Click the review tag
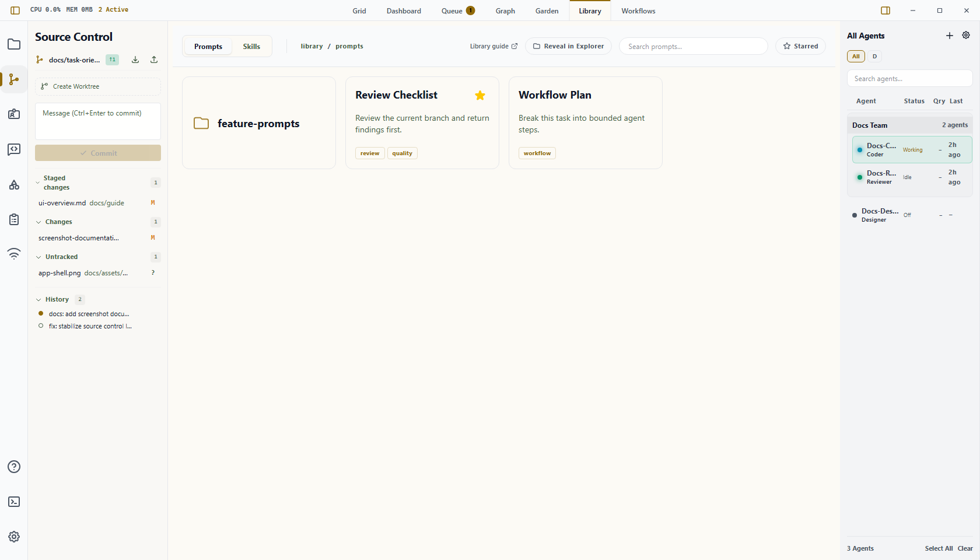This screenshot has height=560, width=980. [370, 153]
